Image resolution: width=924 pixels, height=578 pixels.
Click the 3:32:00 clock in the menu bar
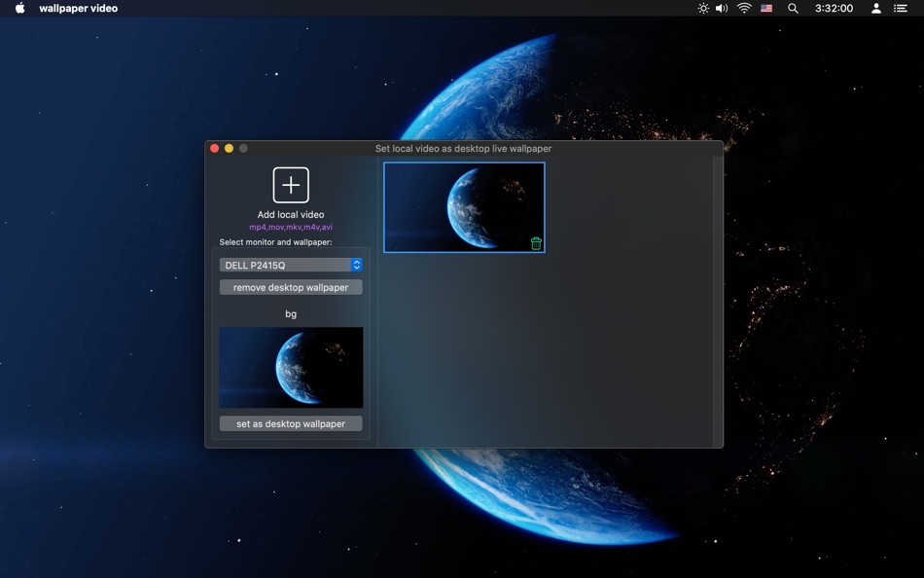point(834,8)
